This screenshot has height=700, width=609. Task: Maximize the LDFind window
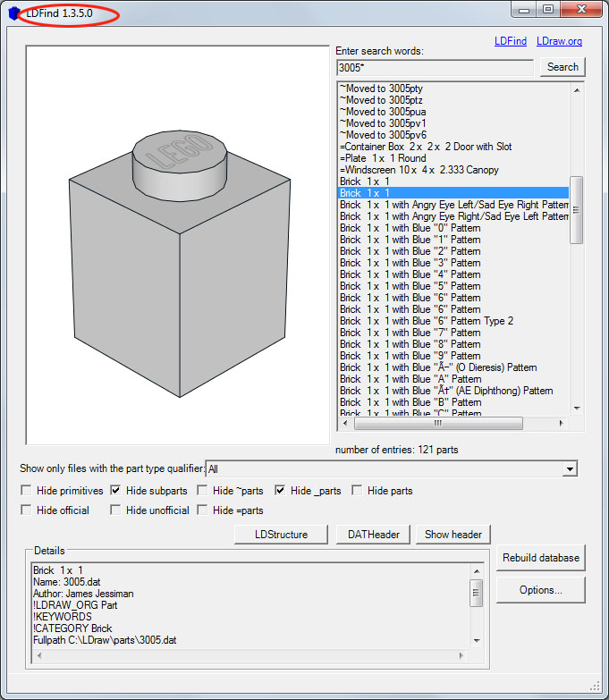point(548,9)
